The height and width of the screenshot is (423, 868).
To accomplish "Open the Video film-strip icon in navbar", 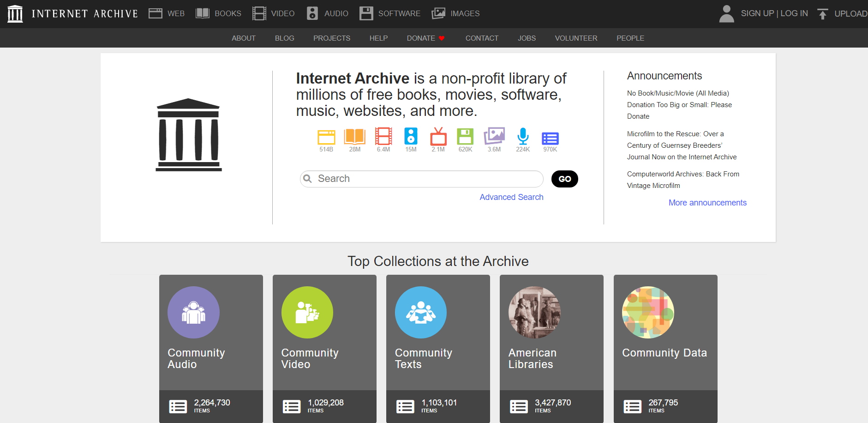I will click(259, 13).
